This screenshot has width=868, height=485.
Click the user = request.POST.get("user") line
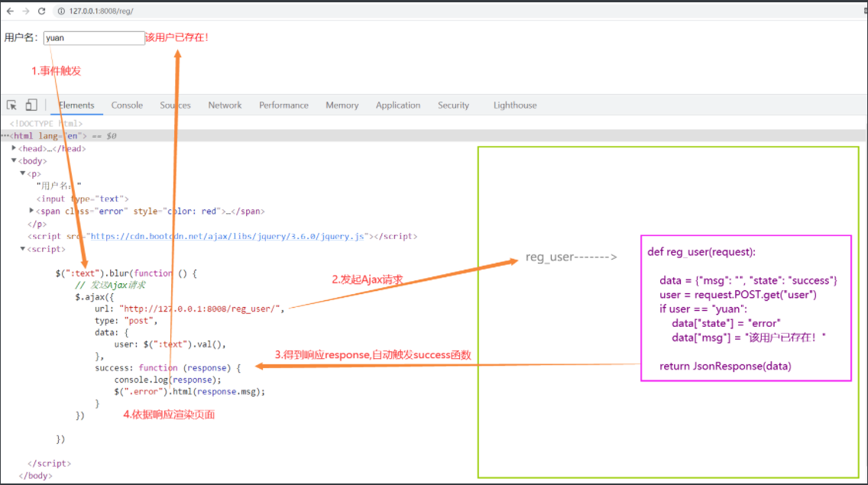click(x=738, y=295)
